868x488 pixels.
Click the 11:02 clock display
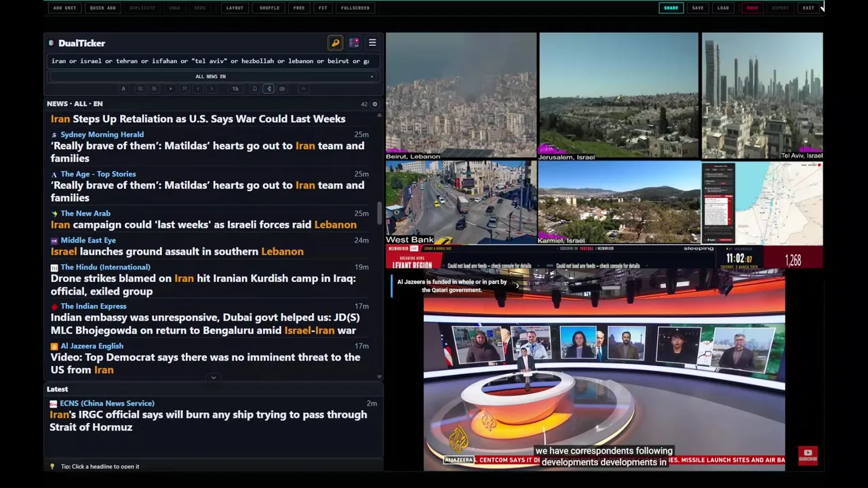pyautogui.click(x=739, y=259)
